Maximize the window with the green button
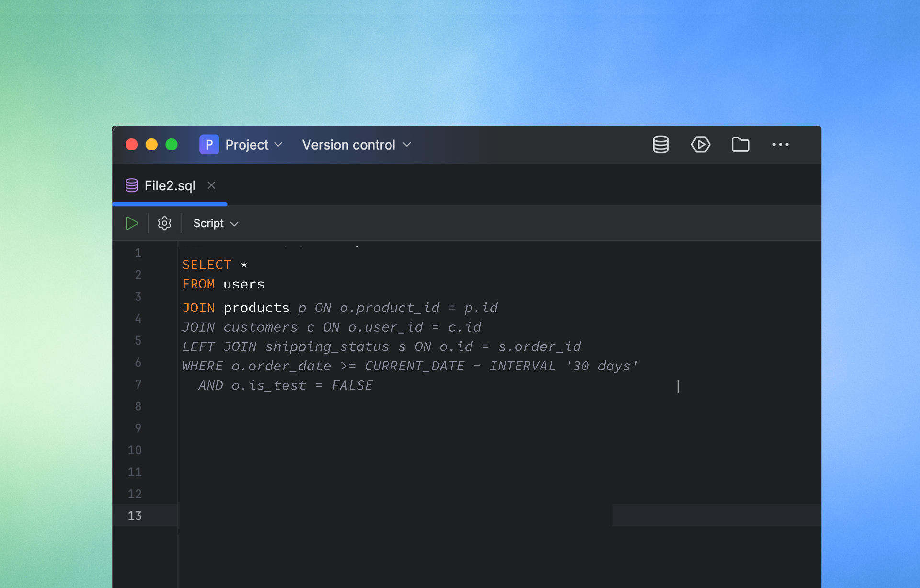Screen dimensions: 920x588 (172, 144)
